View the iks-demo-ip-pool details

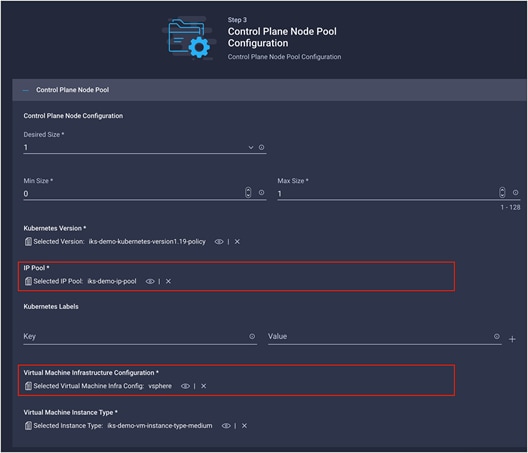[x=150, y=281]
